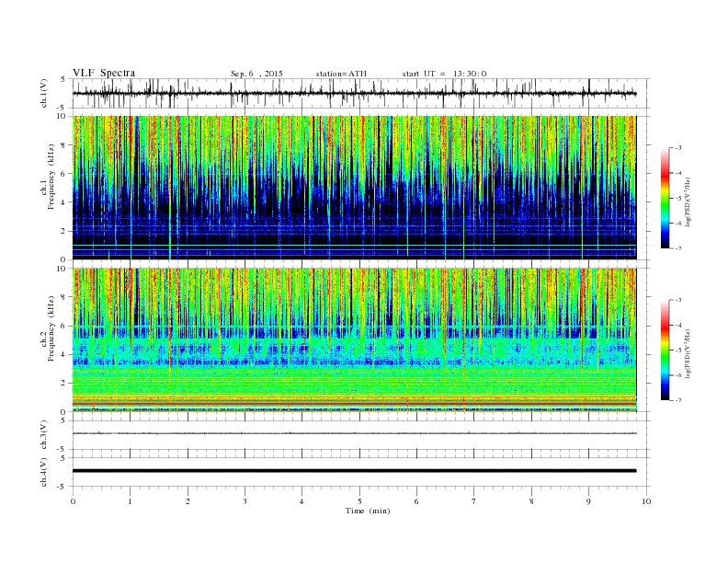
Task: Click the "Time (min)" axis label
Action: pos(368,511)
